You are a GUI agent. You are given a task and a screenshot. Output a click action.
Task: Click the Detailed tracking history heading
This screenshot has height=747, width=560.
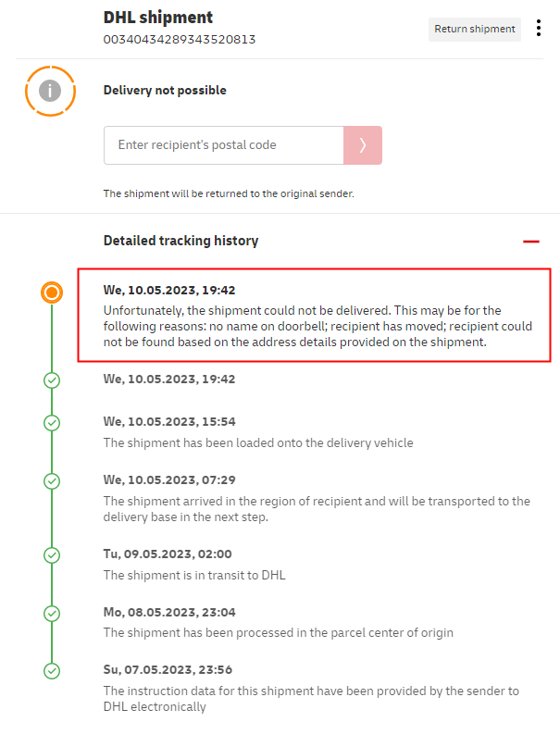coord(180,241)
